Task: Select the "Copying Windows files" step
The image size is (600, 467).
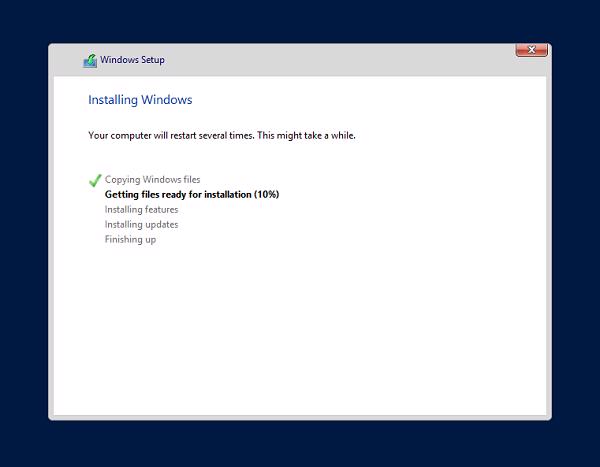Action: click(152, 180)
